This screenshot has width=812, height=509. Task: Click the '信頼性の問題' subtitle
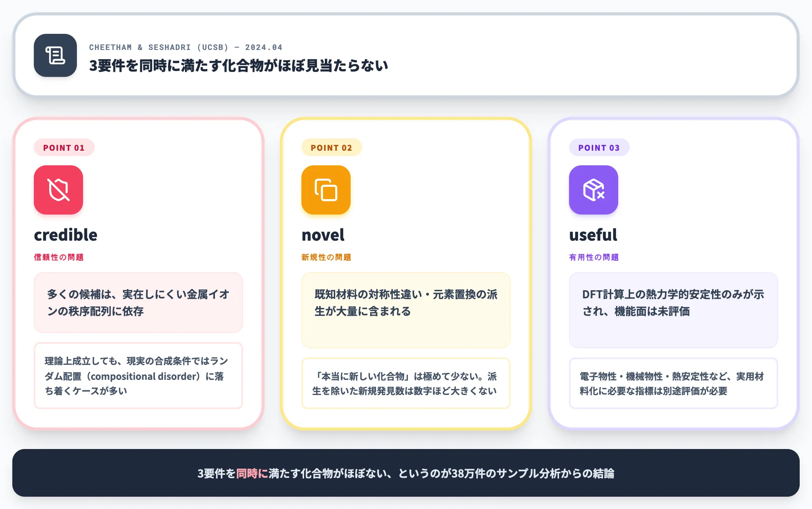click(59, 257)
